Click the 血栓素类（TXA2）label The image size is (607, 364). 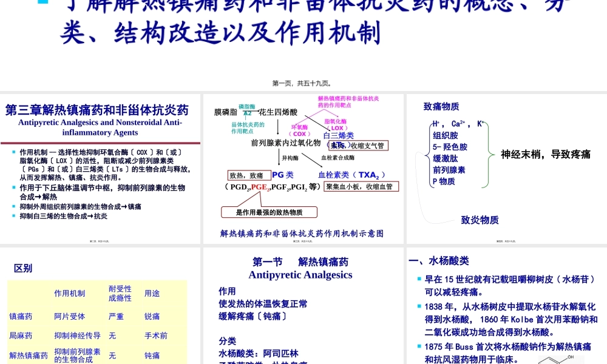(x=351, y=175)
